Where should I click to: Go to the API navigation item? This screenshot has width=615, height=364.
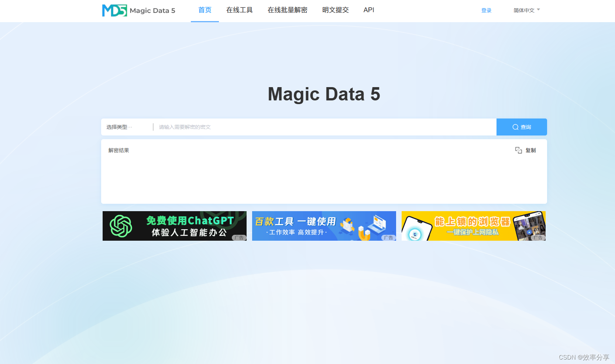pos(368,10)
